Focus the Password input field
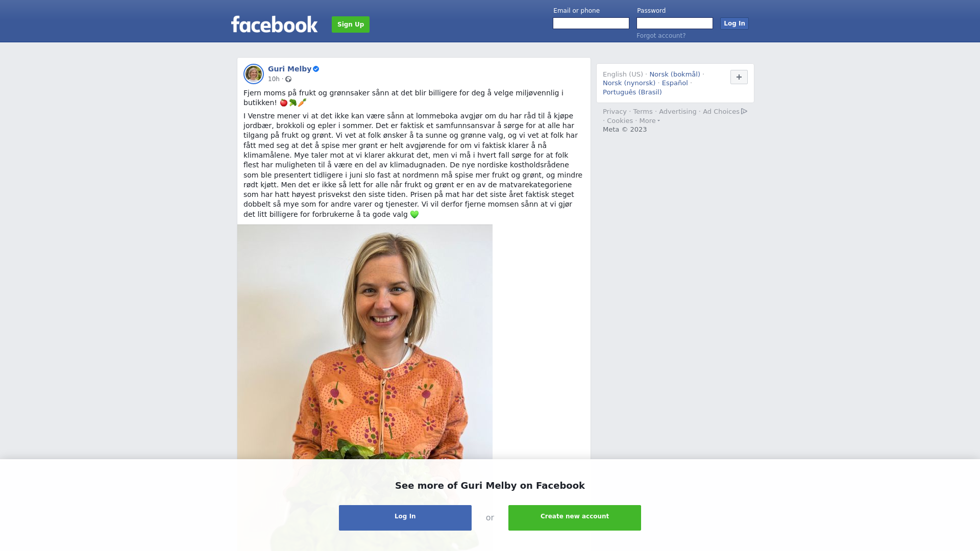The image size is (980, 551). [675, 23]
